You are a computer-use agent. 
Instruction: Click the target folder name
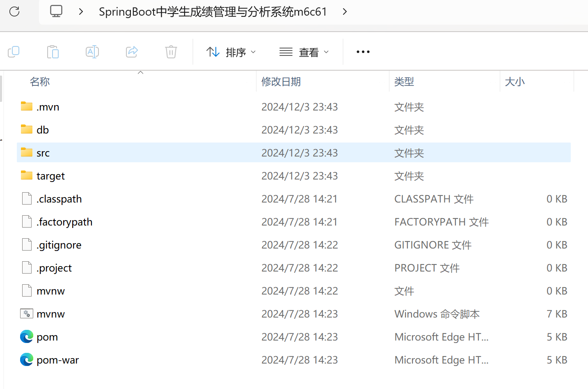click(x=50, y=176)
